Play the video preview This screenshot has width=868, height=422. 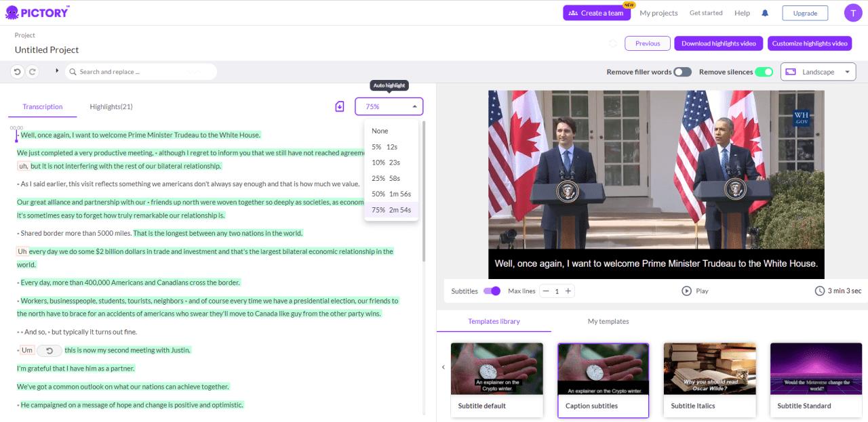[694, 291]
